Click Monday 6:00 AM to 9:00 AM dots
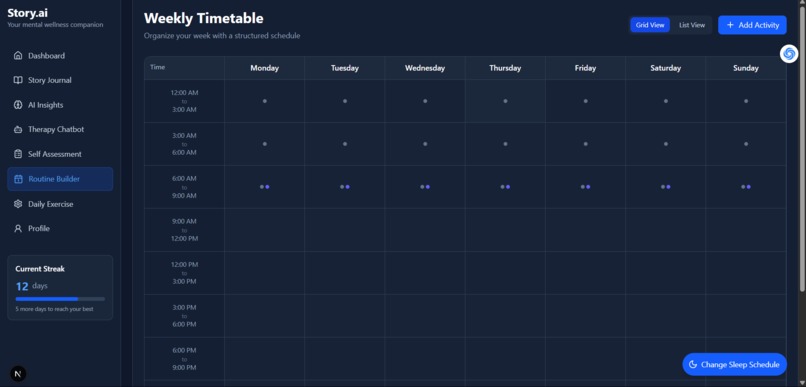Screen dimensions: 806x387 point(265,187)
